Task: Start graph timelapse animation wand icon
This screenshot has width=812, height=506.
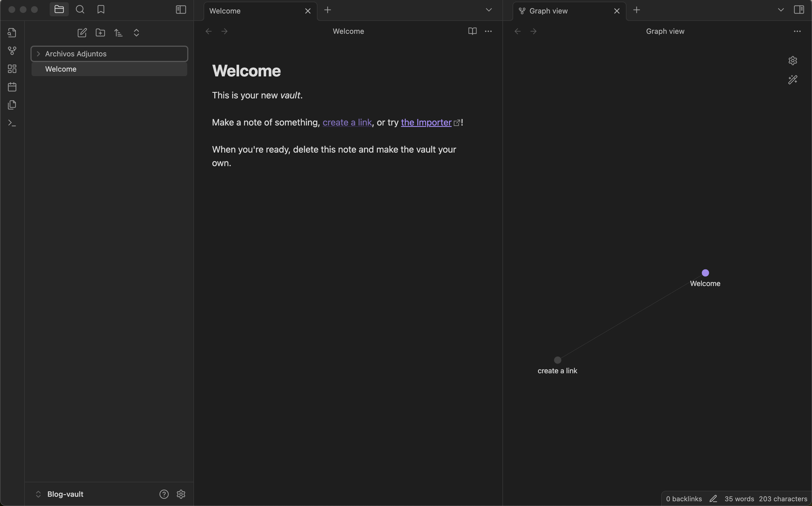Action: click(793, 80)
